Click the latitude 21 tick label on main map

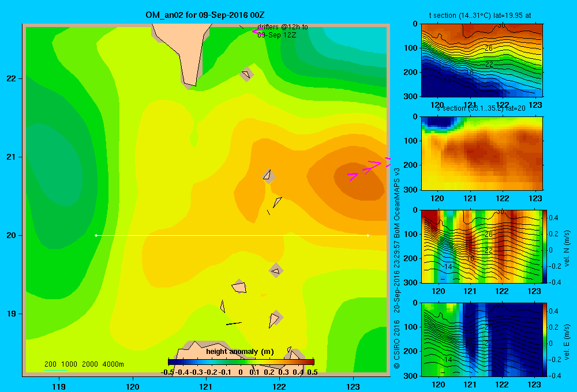[12, 157]
